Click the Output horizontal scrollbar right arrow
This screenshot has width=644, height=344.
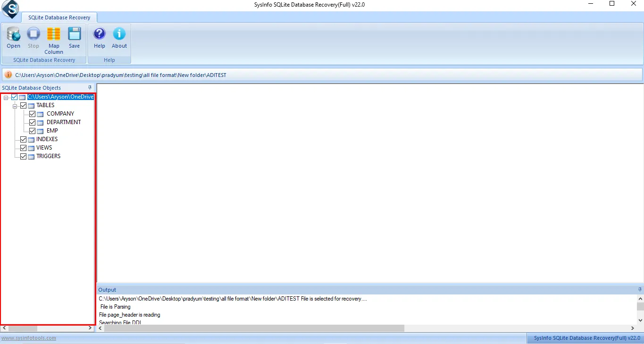(x=633, y=328)
